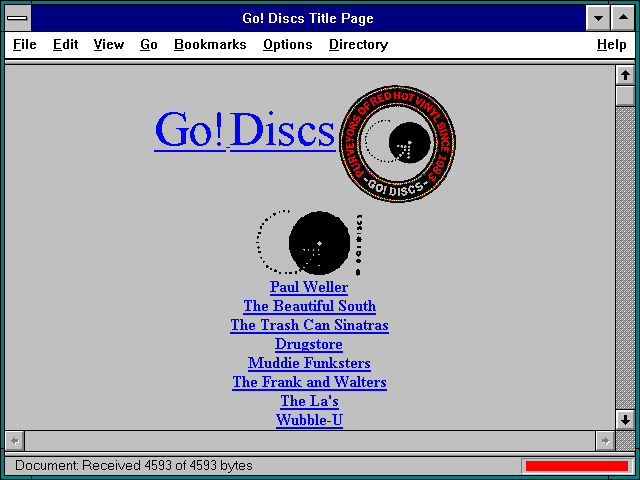Open The Frank and Walters link
This screenshot has height=480, width=640.
[x=309, y=382]
